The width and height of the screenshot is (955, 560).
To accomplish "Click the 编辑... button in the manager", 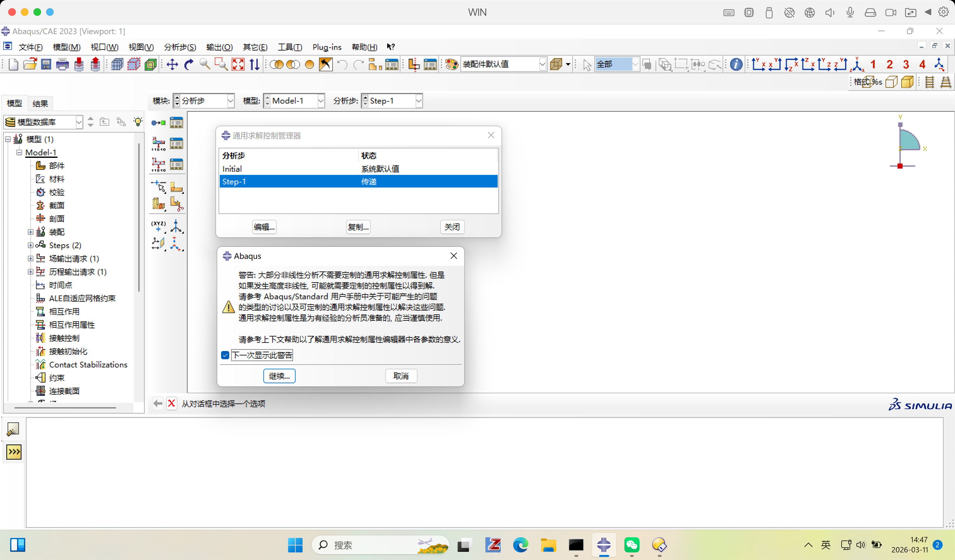I will (264, 227).
